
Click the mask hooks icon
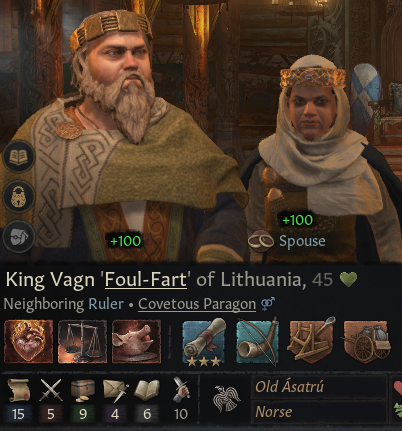coord(19,237)
